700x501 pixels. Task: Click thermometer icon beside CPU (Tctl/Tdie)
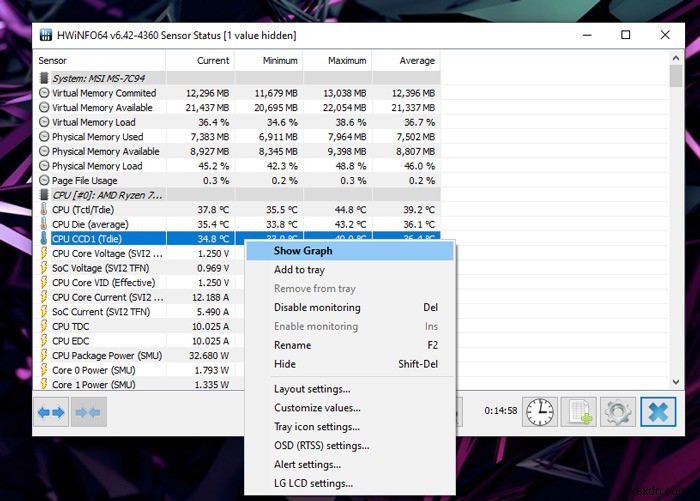(x=44, y=209)
